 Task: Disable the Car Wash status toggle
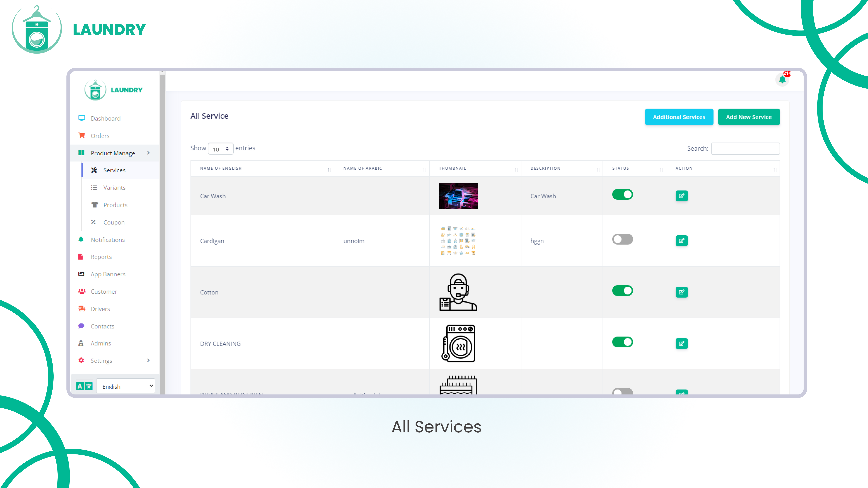[622, 194]
